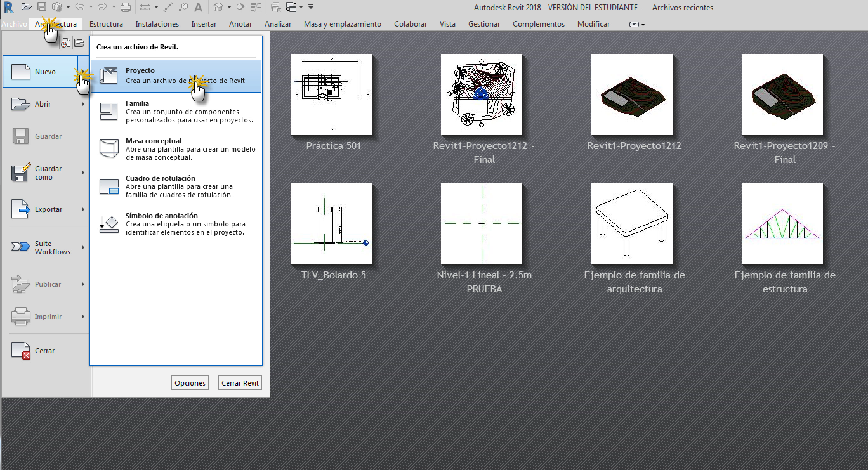Show Open documents list icon in file menu
868x470 pixels.
tap(79, 43)
